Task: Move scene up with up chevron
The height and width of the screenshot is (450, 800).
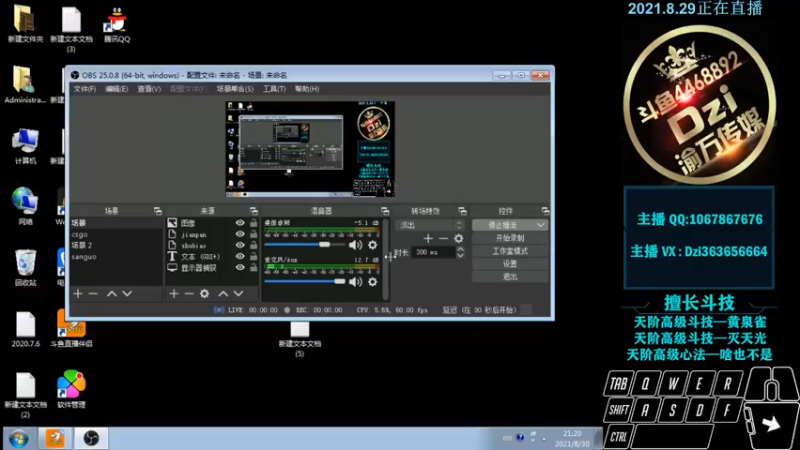Action: (x=112, y=293)
